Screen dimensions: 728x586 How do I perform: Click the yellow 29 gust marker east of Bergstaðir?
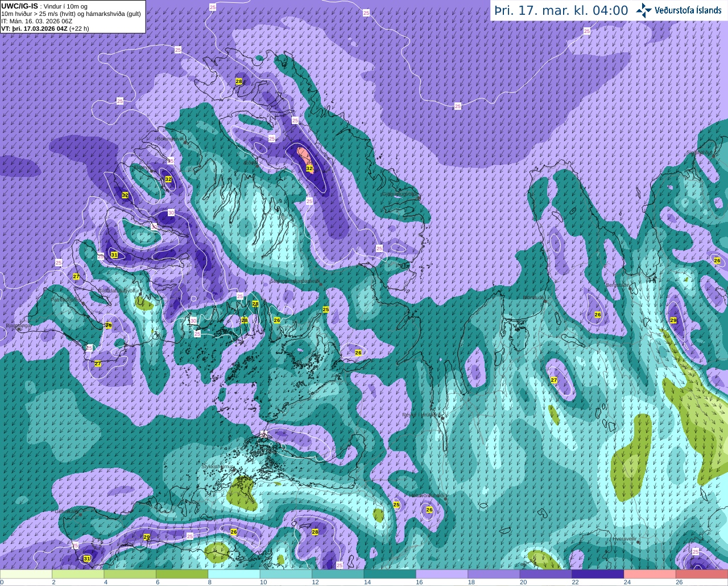click(674, 320)
